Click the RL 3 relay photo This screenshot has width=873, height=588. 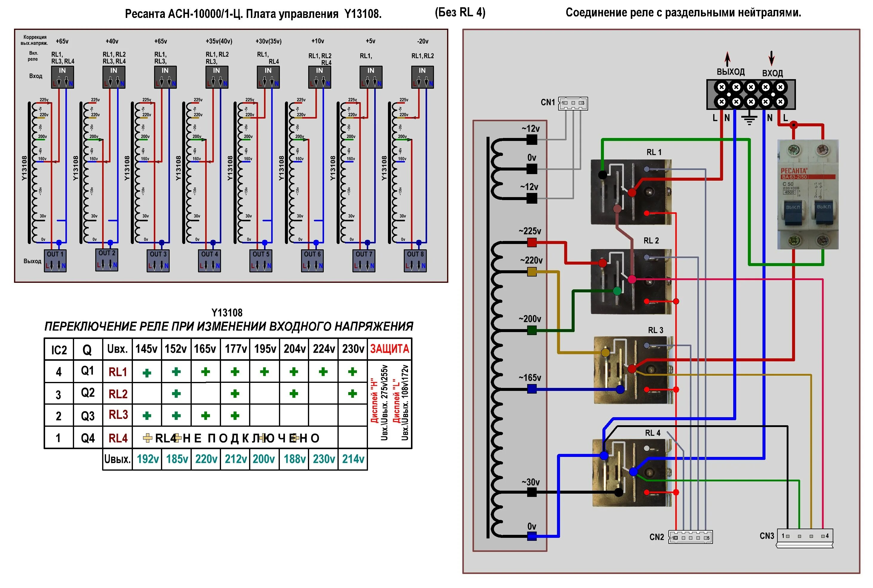633,370
